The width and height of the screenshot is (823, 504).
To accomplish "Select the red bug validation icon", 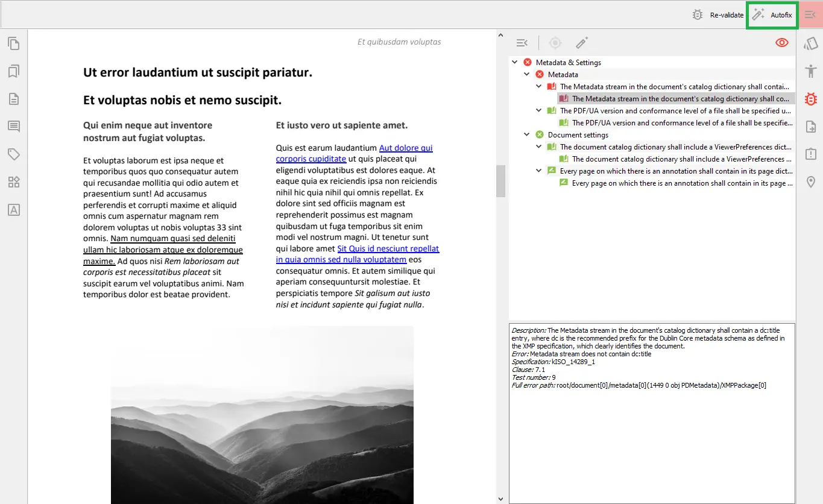I will pos(811,99).
